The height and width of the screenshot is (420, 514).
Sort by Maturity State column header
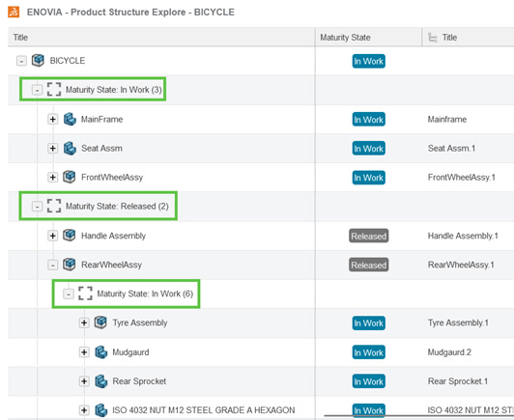click(369, 38)
